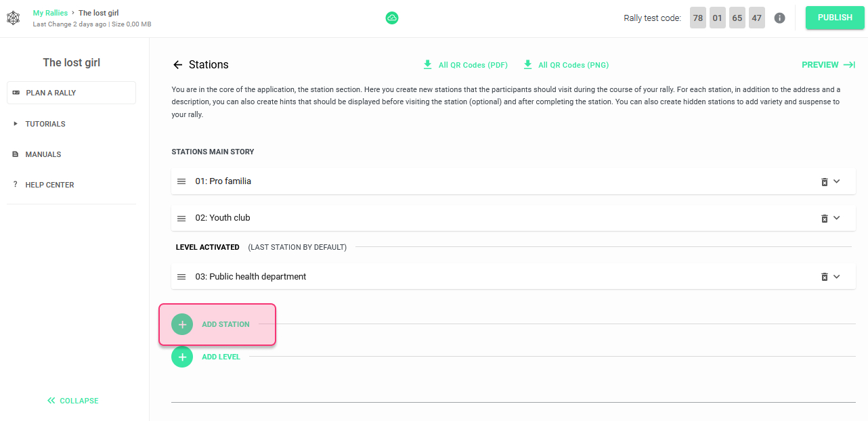Expand the Public health department station
This screenshot has width=868, height=421.
tap(837, 277)
